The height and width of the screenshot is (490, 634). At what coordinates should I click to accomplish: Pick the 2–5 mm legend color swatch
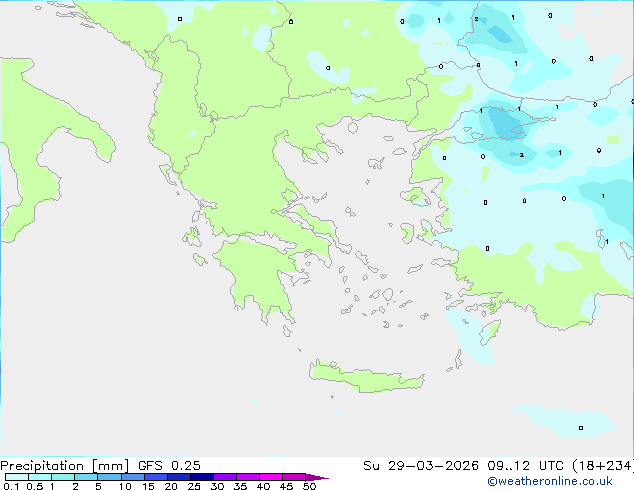[86, 477]
